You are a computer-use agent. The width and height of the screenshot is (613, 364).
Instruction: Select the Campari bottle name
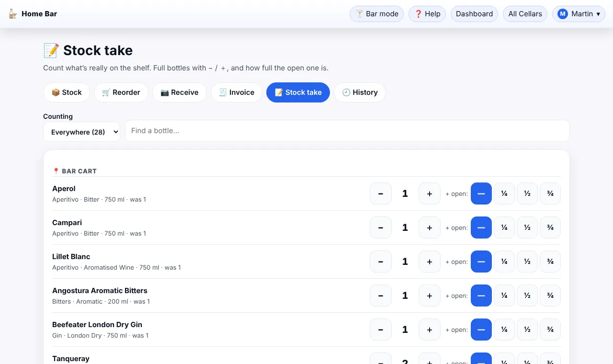click(67, 223)
